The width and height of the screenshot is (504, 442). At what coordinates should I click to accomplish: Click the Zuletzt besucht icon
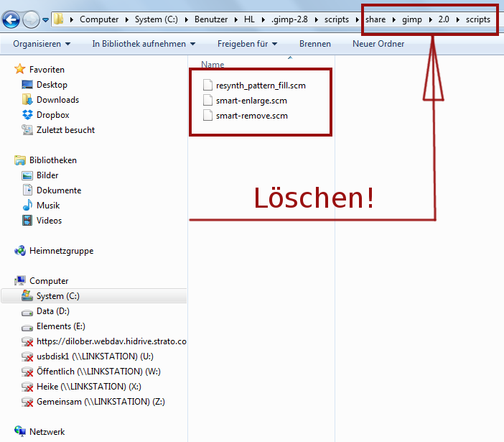[27, 130]
